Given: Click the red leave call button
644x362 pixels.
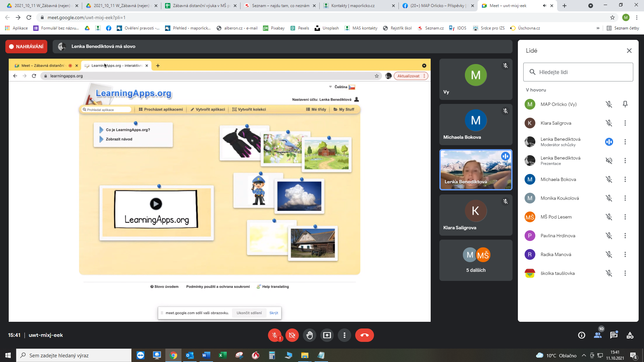Looking at the screenshot, I should (x=364, y=335).
